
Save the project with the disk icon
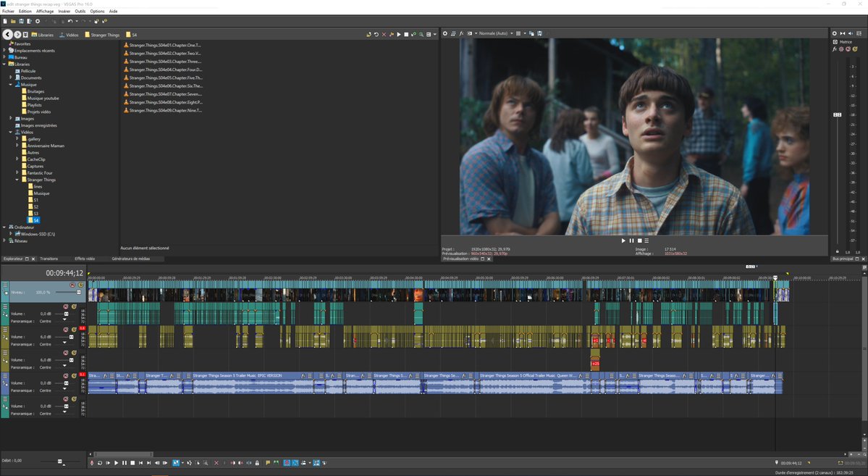tap(21, 21)
